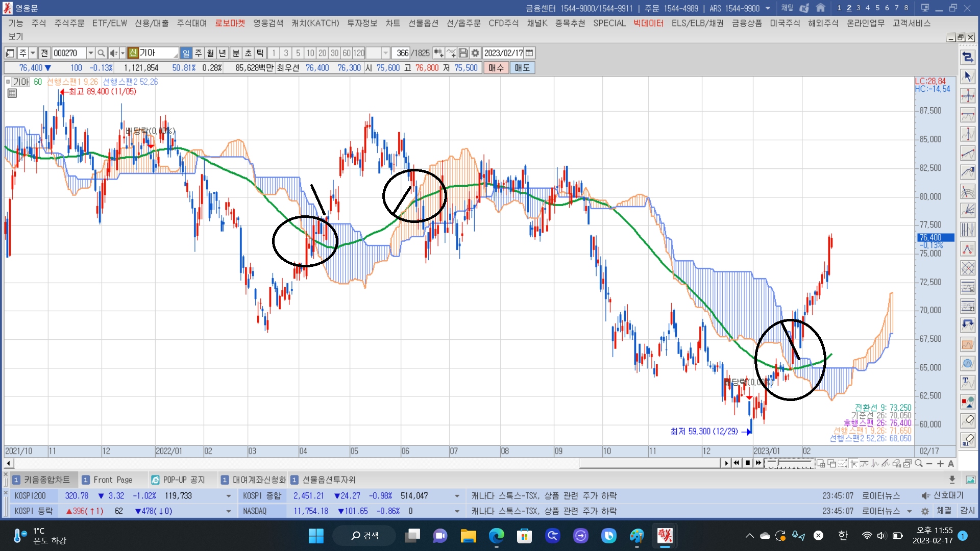Switch to the Front Page tab

point(113,480)
